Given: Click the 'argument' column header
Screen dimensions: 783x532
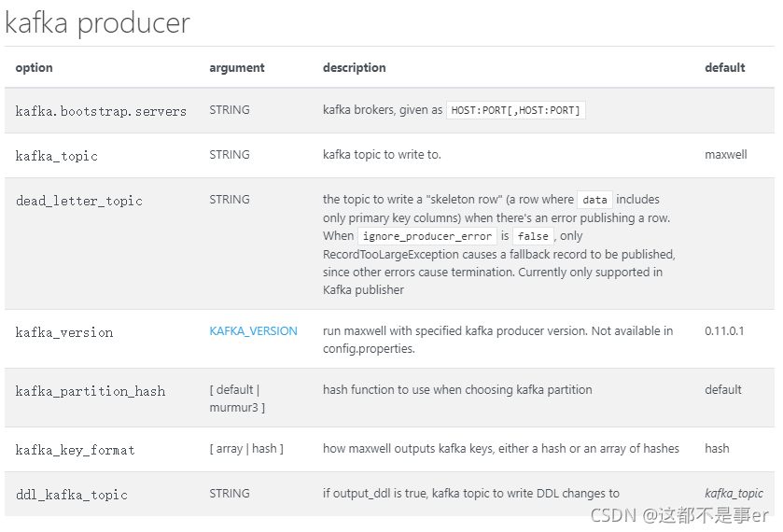Looking at the screenshot, I should coord(237,67).
